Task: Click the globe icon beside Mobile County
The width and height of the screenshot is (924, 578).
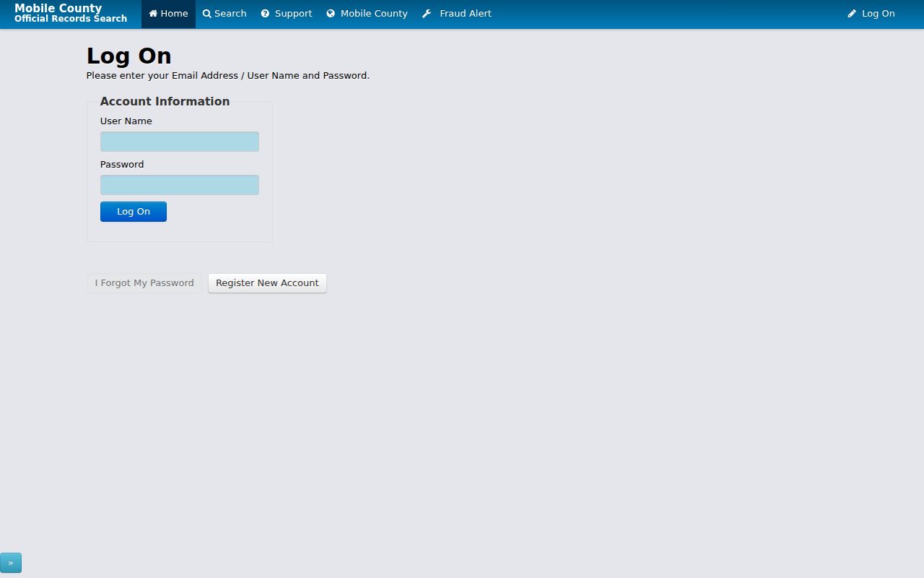Action: click(x=331, y=14)
